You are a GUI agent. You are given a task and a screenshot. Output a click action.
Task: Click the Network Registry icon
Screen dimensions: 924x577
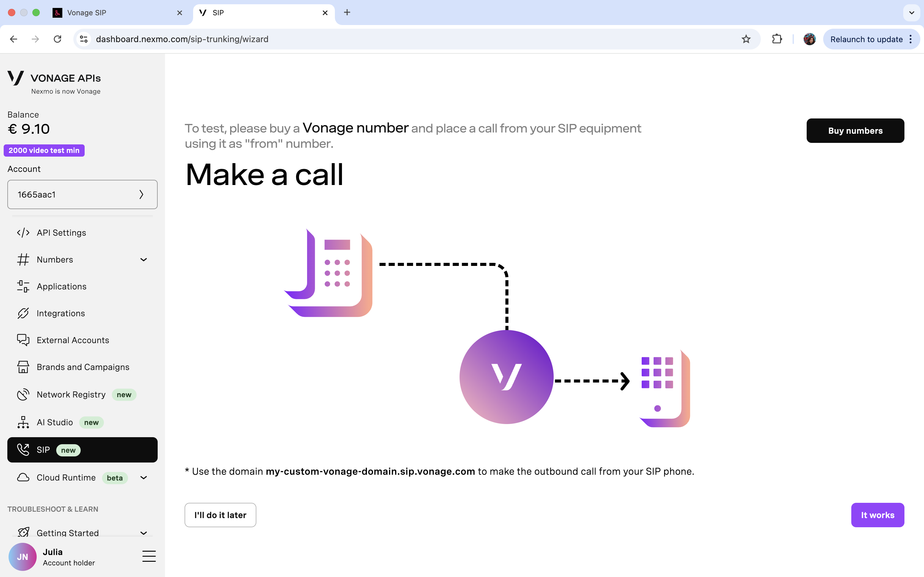[x=23, y=394]
